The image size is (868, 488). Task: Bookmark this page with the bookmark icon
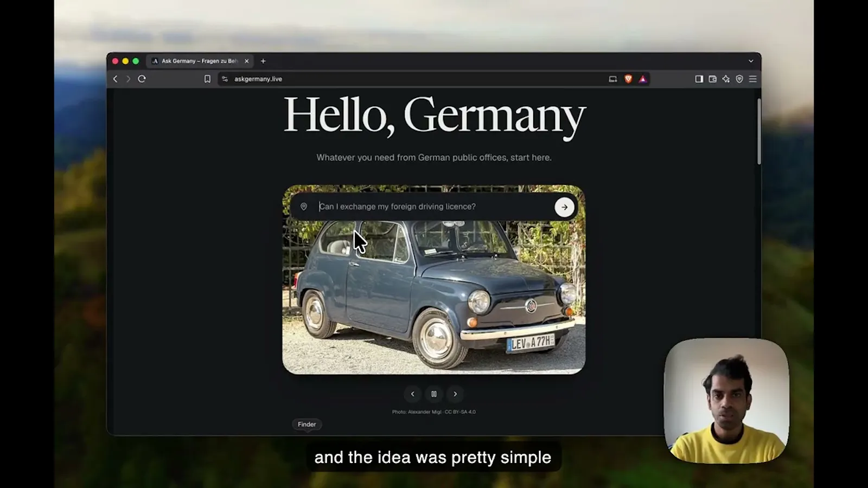[207, 79]
